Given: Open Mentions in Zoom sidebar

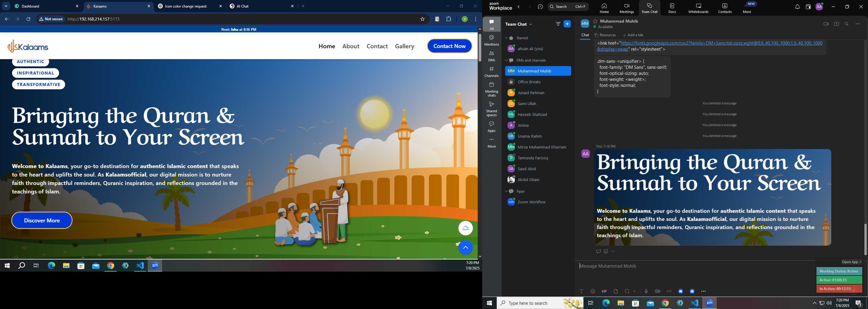Looking at the screenshot, I should 492,40.
